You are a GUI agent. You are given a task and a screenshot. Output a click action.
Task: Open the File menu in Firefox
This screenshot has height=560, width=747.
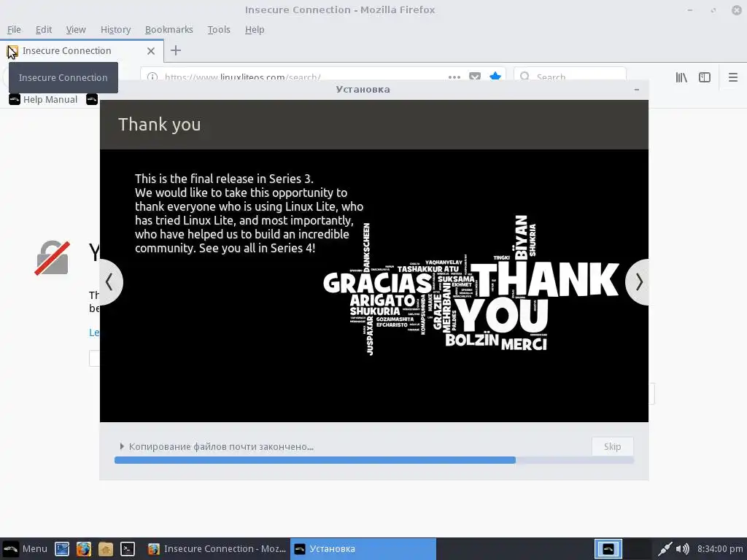pyautogui.click(x=14, y=29)
